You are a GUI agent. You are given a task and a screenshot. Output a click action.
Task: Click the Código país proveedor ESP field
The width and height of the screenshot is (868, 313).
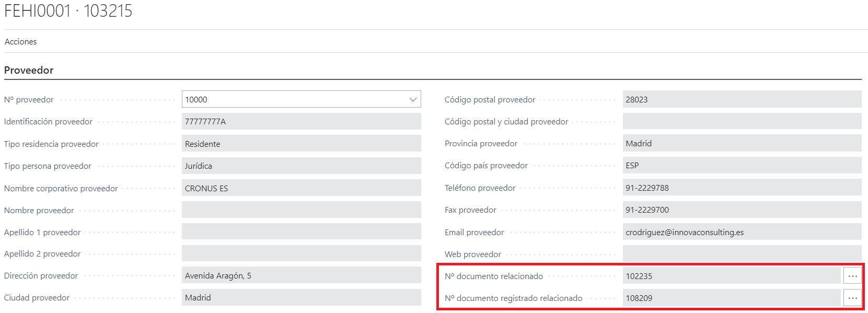[742, 166]
